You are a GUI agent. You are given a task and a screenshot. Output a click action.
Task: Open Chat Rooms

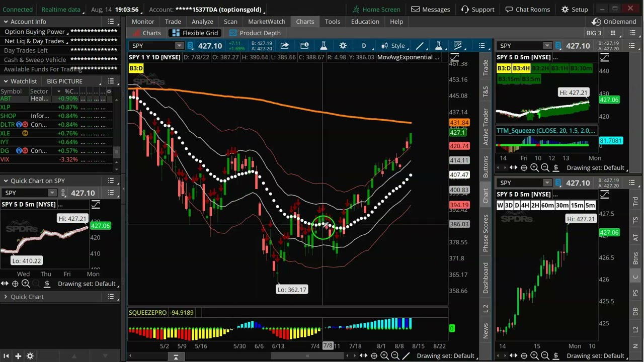[527, 10]
